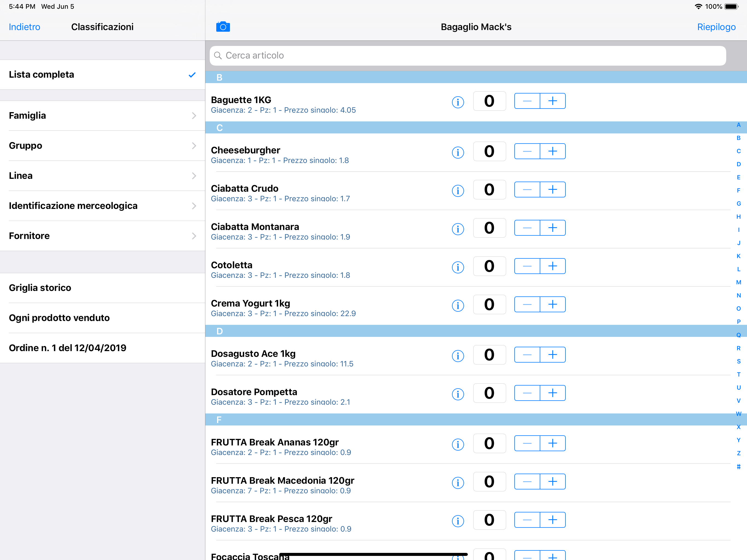Increase Cotoletta quantity
The width and height of the screenshot is (747, 560).
(x=553, y=266)
